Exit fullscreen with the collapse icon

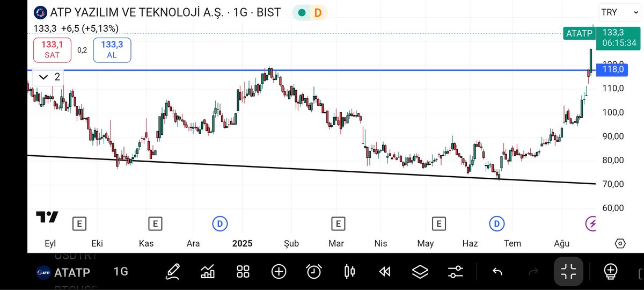[568, 271]
